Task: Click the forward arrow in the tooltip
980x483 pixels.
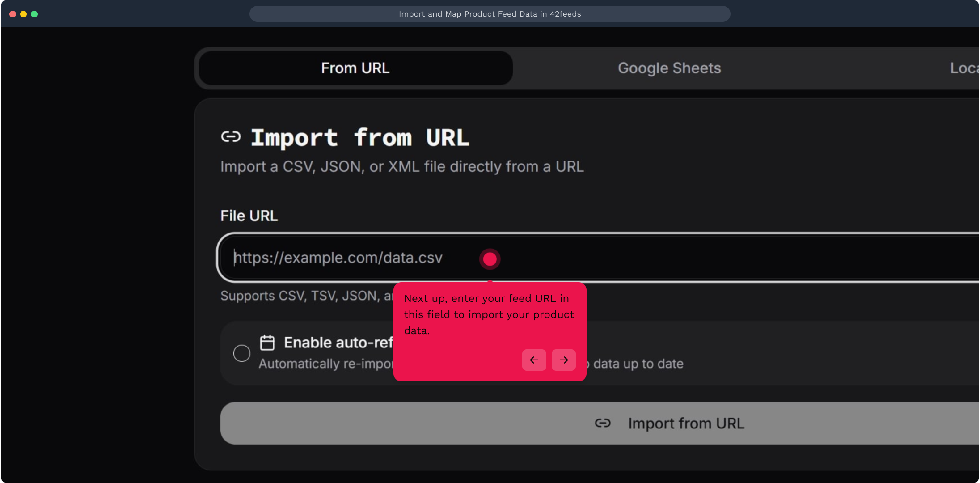Action: (563, 360)
